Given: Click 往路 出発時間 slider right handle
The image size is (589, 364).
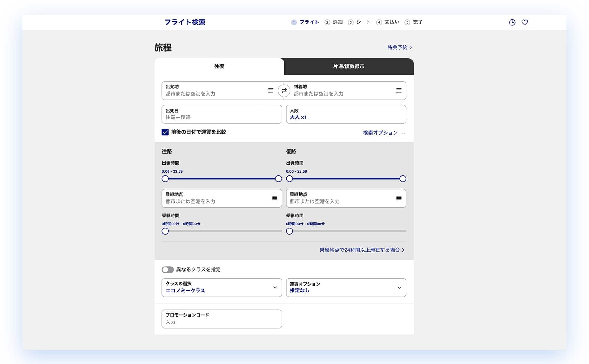Looking at the screenshot, I should pos(278,179).
